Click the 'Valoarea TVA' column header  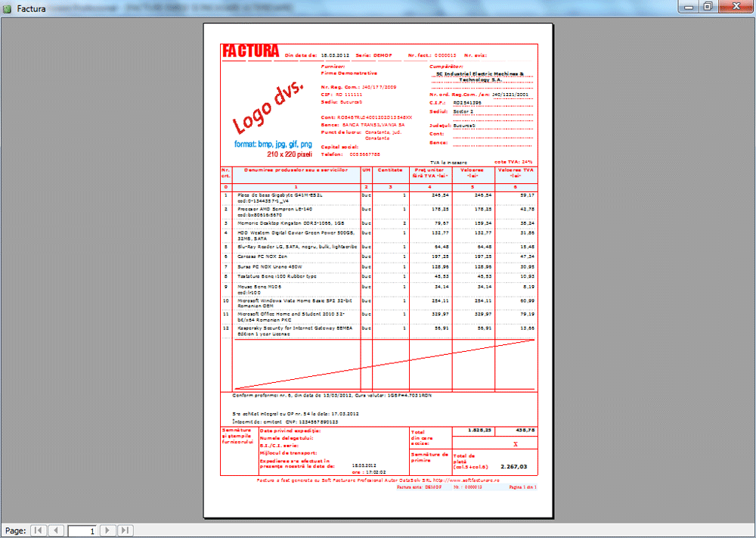[x=516, y=173]
